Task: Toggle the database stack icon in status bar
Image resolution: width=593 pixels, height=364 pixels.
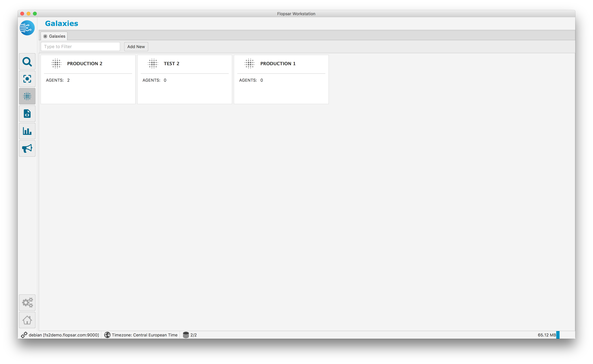Action: click(187, 335)
